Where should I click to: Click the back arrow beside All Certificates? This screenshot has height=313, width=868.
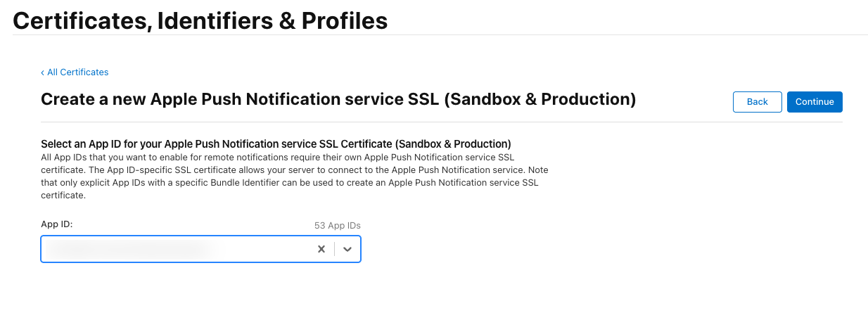point(42,72)
